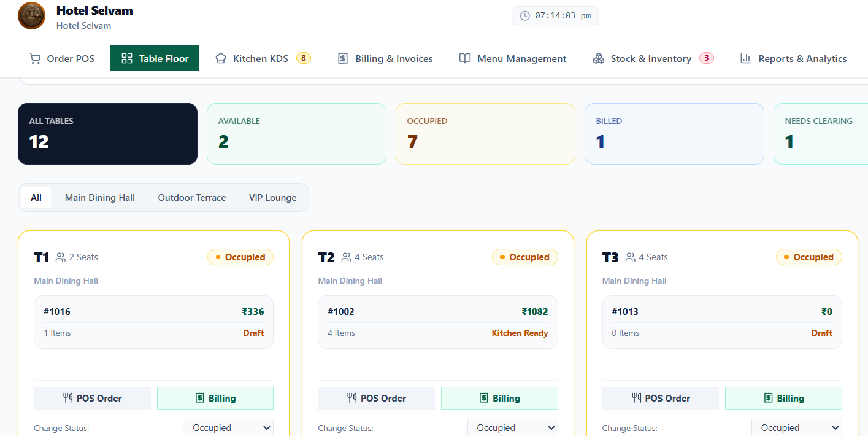Click the Occupied 7 summary card
The image size is (868, 436).
(x=485, y=134)
